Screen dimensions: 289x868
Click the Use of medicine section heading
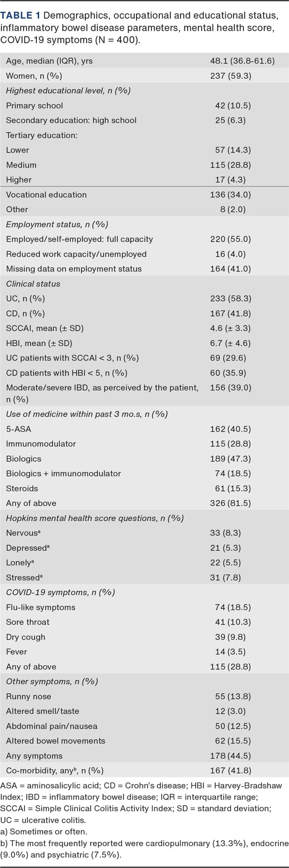[x=87, y=414]
